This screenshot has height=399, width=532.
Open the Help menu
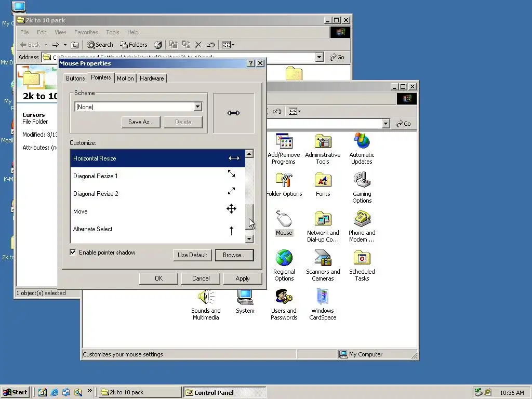click(x=132, y=32)
